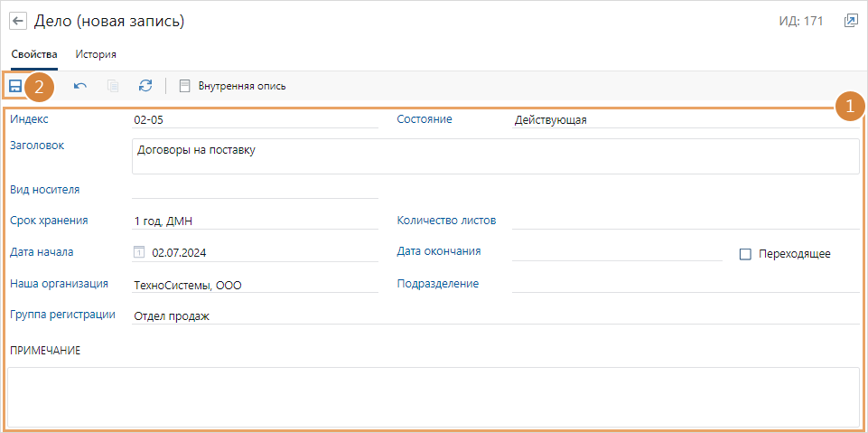The height and width of the screenshot is (433, 868).
Task: Enable the Переходящее checkbox
Action: (745, 254)
